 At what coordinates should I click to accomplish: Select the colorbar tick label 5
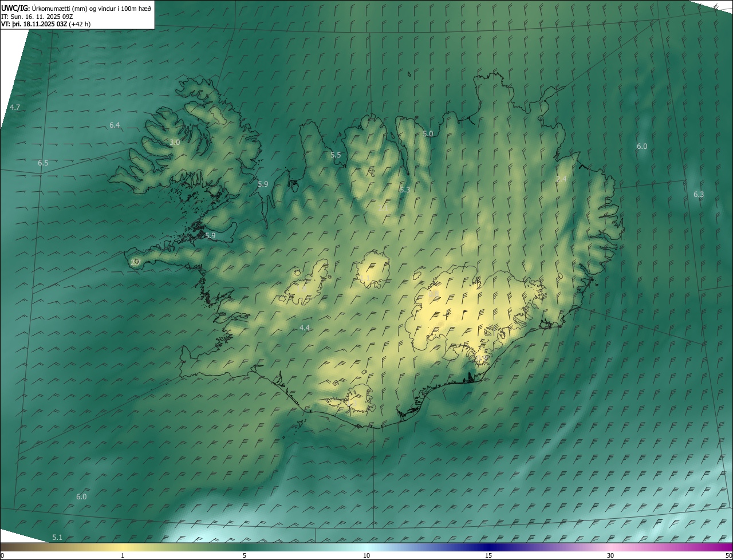(245, 556)
